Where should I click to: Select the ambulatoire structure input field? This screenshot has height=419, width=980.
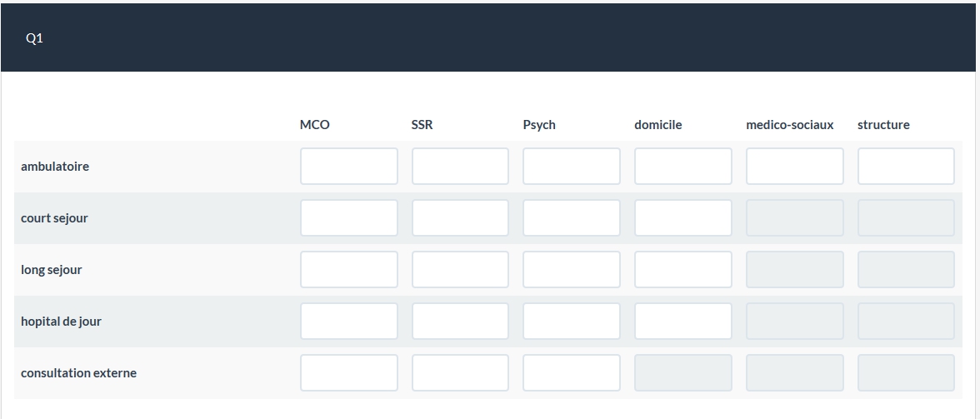pos(906,167)
